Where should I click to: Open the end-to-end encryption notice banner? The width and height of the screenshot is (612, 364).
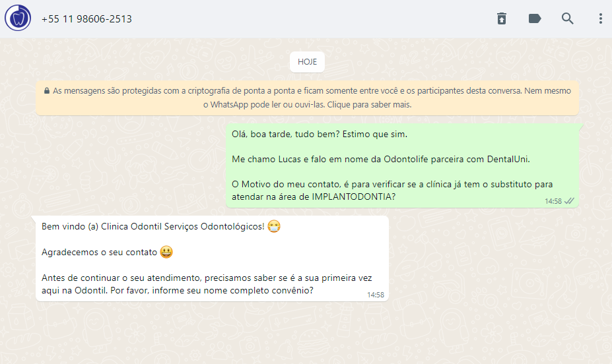tap(307, 98)
